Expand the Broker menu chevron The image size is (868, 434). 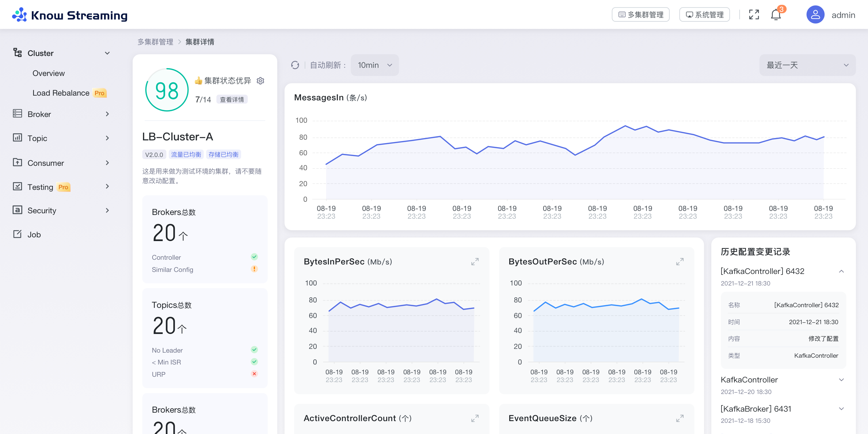point(107,114)
